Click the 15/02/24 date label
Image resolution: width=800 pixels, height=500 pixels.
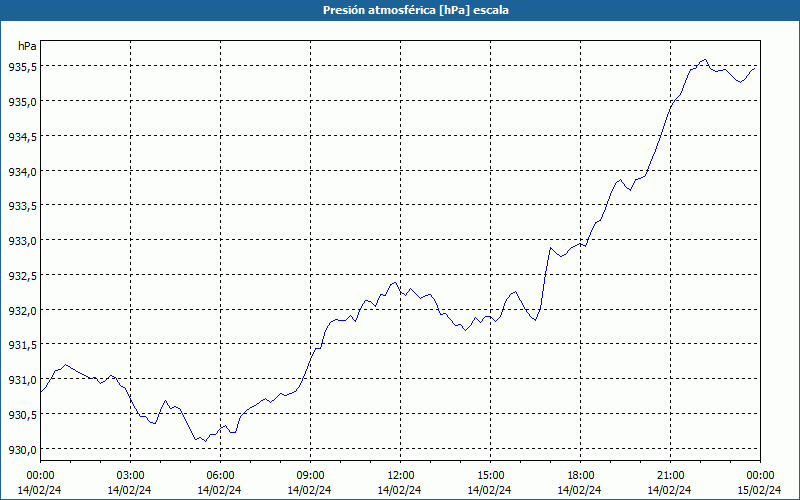759,490
